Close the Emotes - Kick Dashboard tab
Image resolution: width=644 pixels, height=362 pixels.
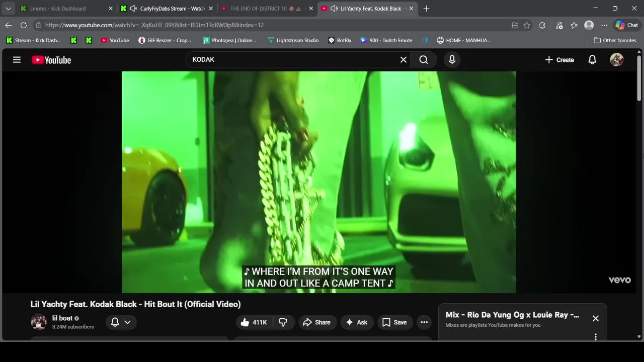tap(111, 9)
